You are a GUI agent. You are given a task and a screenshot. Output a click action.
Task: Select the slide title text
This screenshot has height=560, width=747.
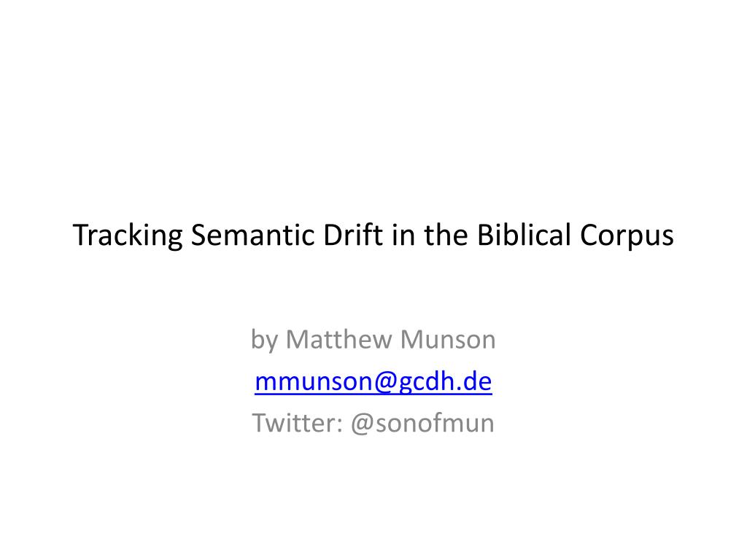coord(373,236)
